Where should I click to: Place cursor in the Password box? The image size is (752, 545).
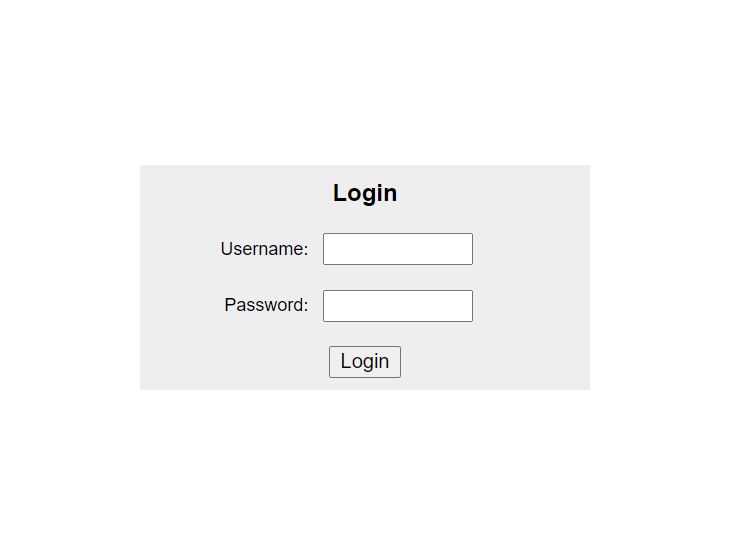pyautogui.click(x=398, y=306)
